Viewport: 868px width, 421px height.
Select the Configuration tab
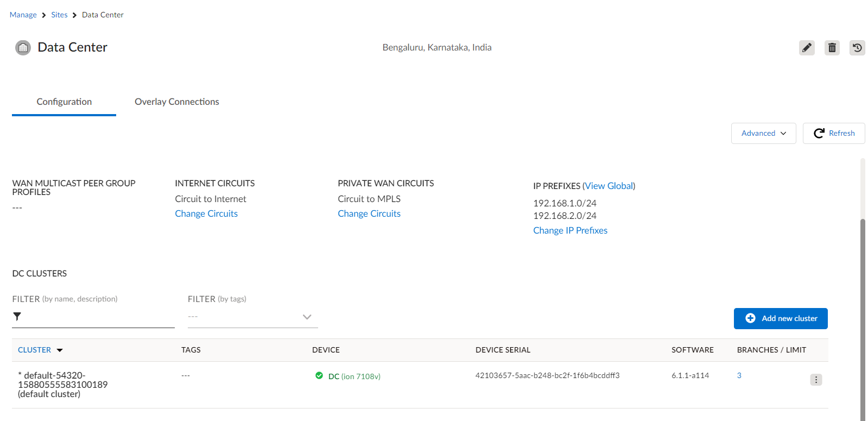coord(64,102)
